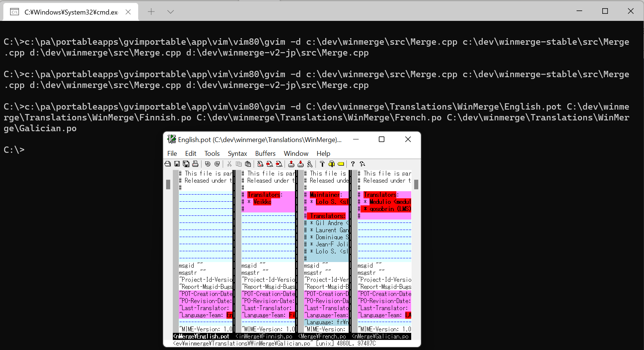The height and width of the screenshot is (350, 644).
Task: Click the Galician.po status line
Action: coord(381,336)
